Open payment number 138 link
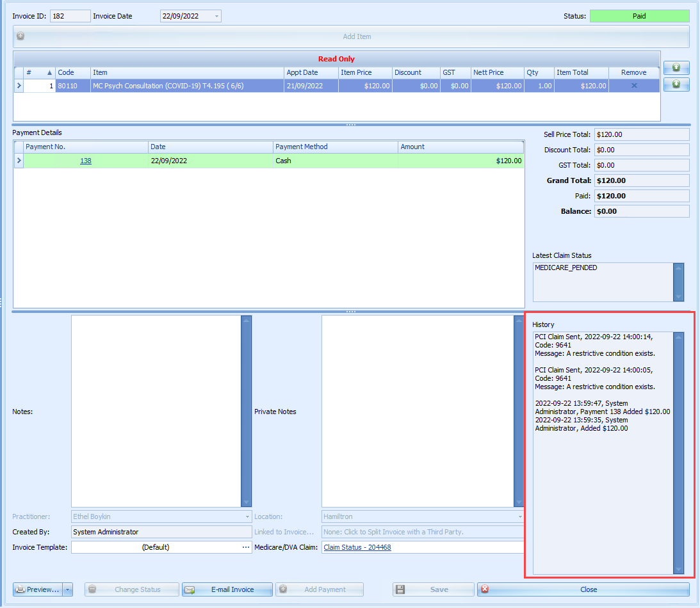 point(86,161)
